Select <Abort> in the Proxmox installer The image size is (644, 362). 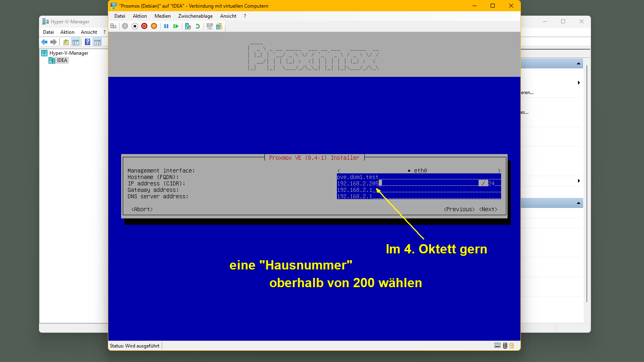point(142,209)
